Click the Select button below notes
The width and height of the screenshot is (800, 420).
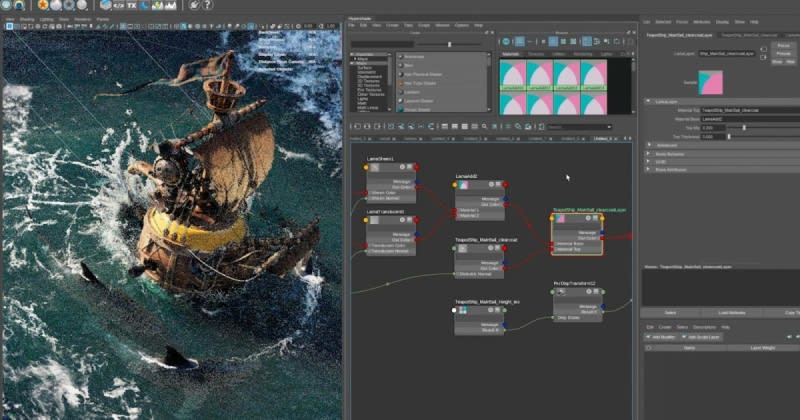670,312
